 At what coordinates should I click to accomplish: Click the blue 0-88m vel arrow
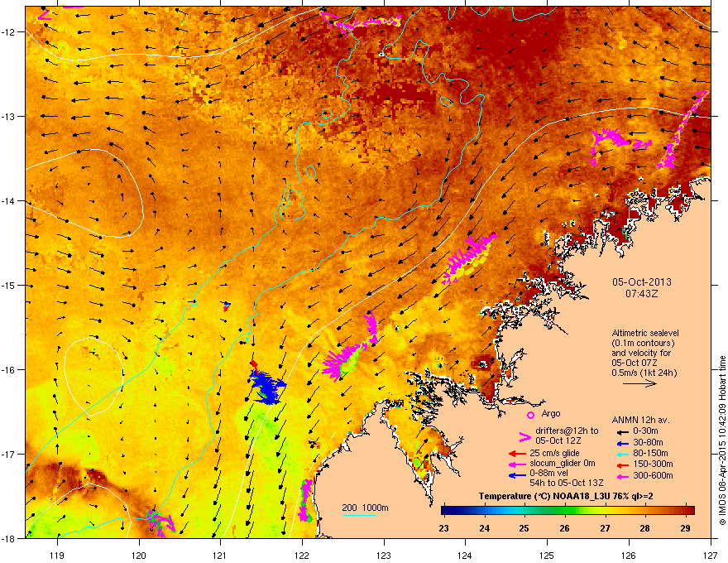point(517,475)
